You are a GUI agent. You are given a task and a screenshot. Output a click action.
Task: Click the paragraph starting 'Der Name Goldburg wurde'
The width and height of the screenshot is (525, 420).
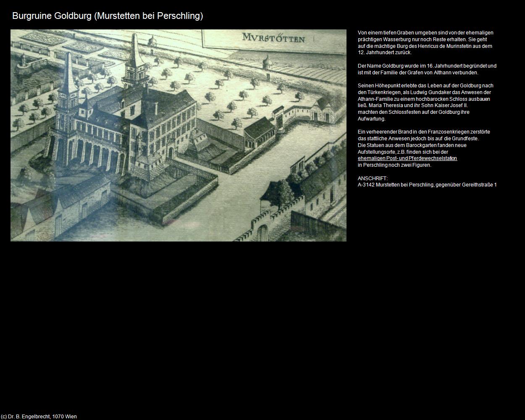(427, 69)
